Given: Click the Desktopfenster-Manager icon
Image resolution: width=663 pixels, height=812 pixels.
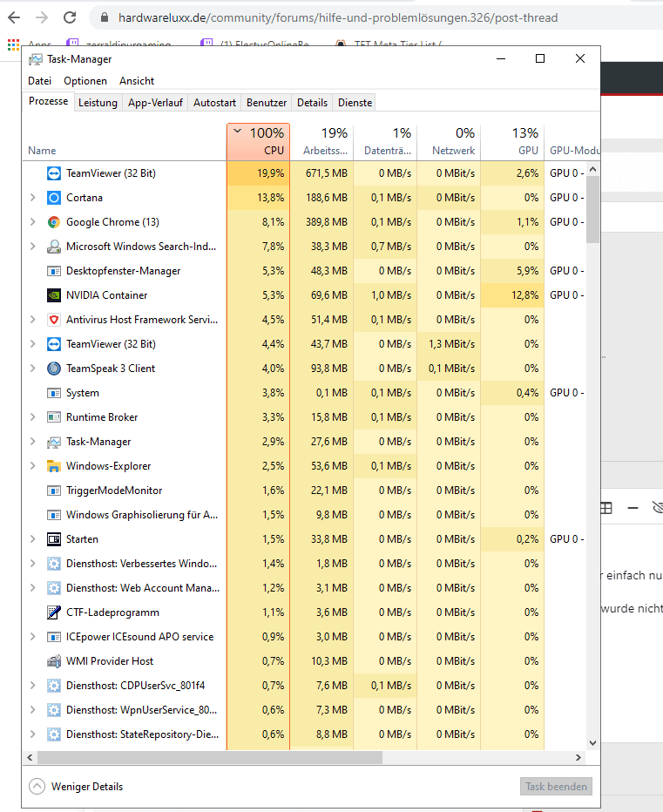Looking at the screenshot, I should [x=54, y=271].
